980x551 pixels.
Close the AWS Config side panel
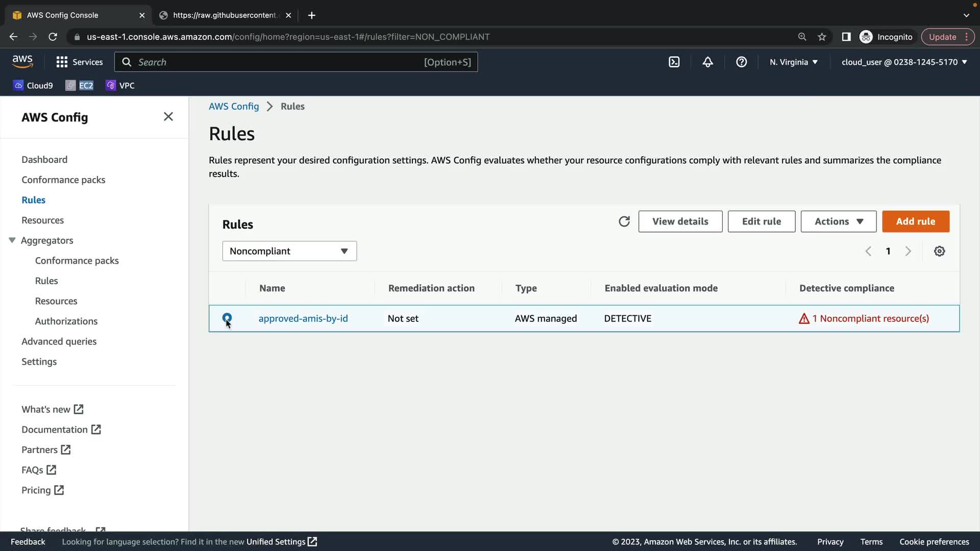click(x=168, y=117)
